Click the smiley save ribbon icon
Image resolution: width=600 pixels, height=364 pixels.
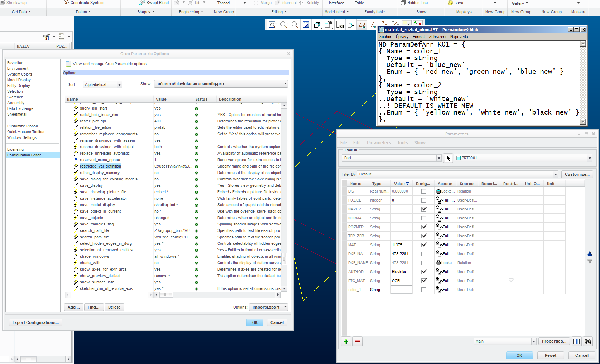point(450,3)
